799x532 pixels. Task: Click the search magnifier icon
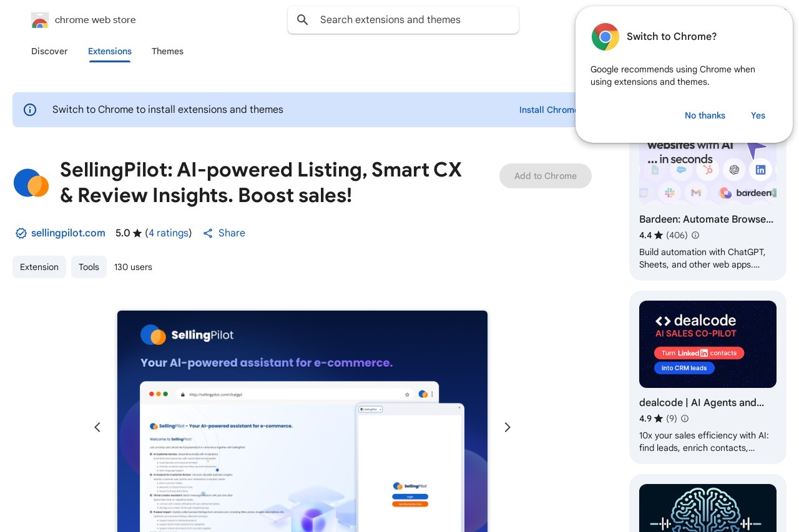point(303,20)
